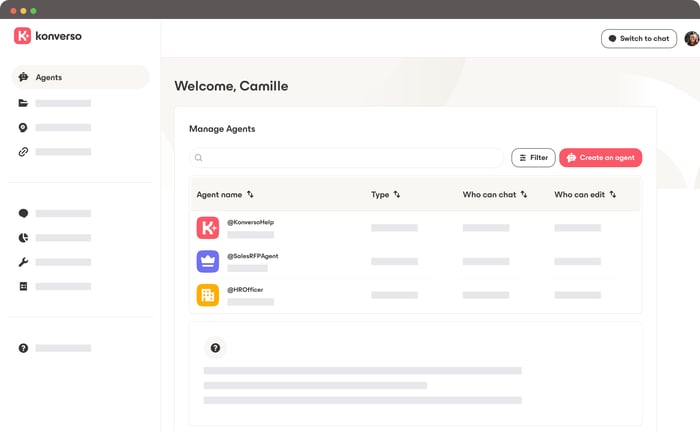Click the KonversoHelp agent icon
Viewport: 700px width, 432px height.
(x=207, y=228)
